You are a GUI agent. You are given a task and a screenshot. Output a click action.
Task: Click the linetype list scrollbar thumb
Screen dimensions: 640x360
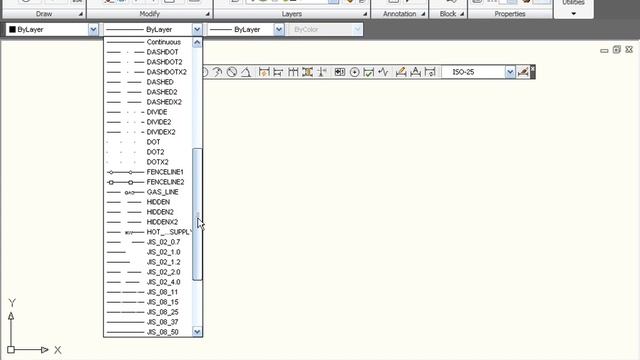[x=197, y=214]
